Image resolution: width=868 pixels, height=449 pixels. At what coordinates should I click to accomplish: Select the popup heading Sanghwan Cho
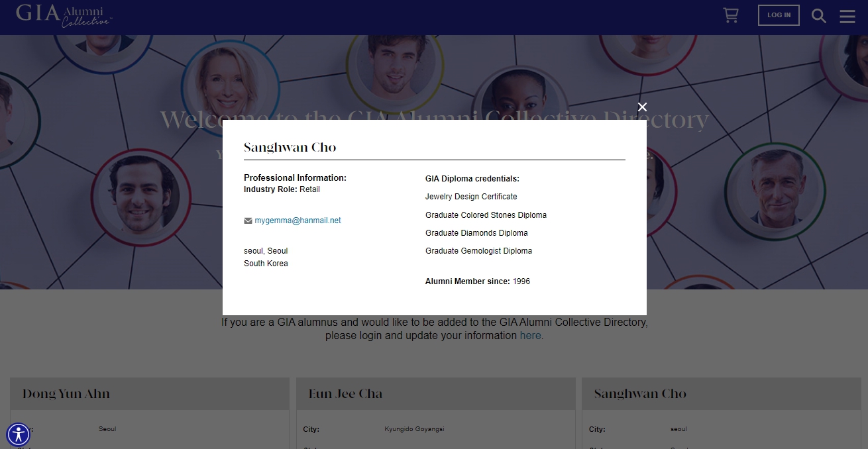point(290,147)
